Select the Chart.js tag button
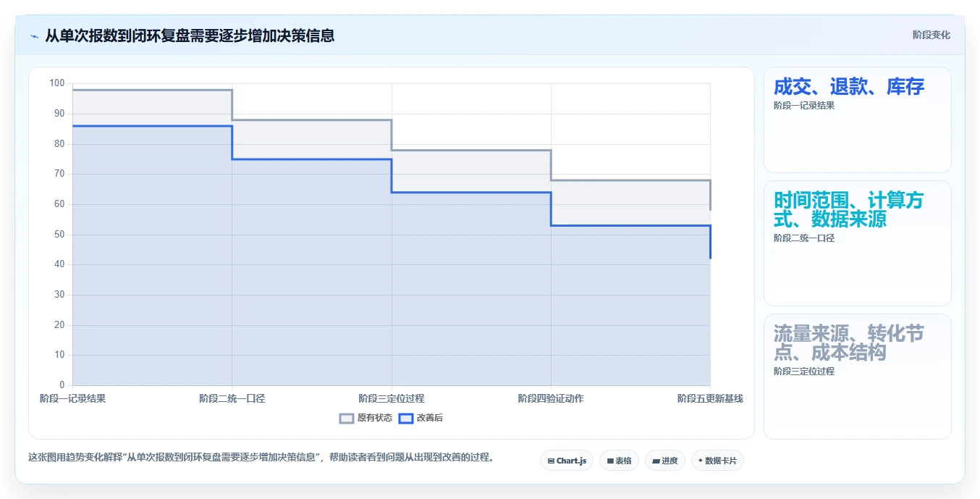 click(567, 461)
